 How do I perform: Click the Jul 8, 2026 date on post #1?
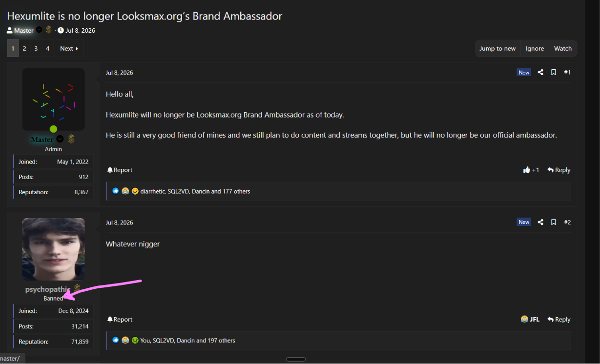coord(119,73)
